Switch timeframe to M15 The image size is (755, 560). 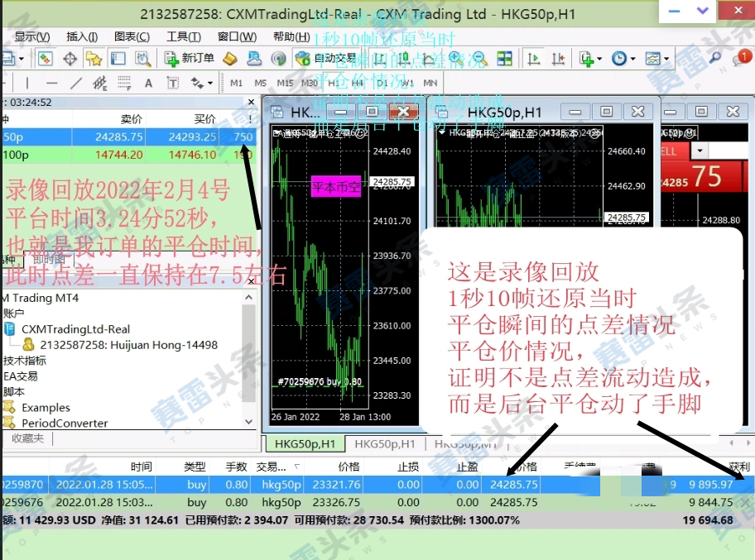pyautogui.click(x=285, y=84)
